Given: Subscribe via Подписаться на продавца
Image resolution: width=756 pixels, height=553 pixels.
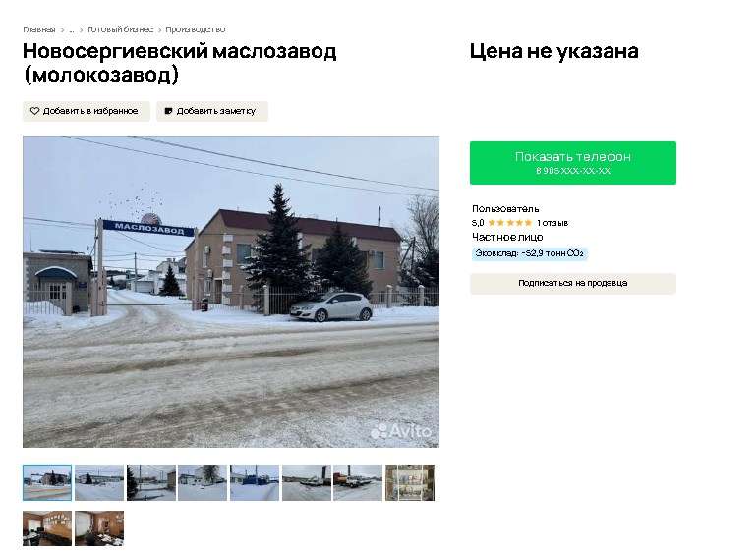Looking at the screenshot, I should (573, 283).
